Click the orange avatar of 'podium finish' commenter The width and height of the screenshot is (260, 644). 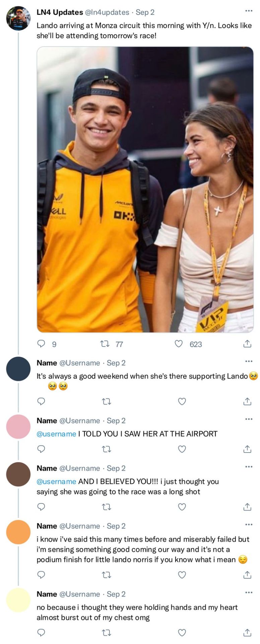(18, 532)
